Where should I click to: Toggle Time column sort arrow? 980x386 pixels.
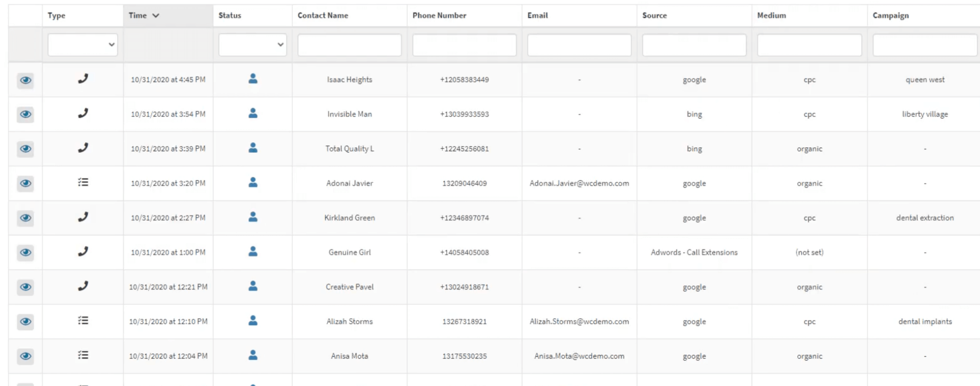click(x=156, y=15)
